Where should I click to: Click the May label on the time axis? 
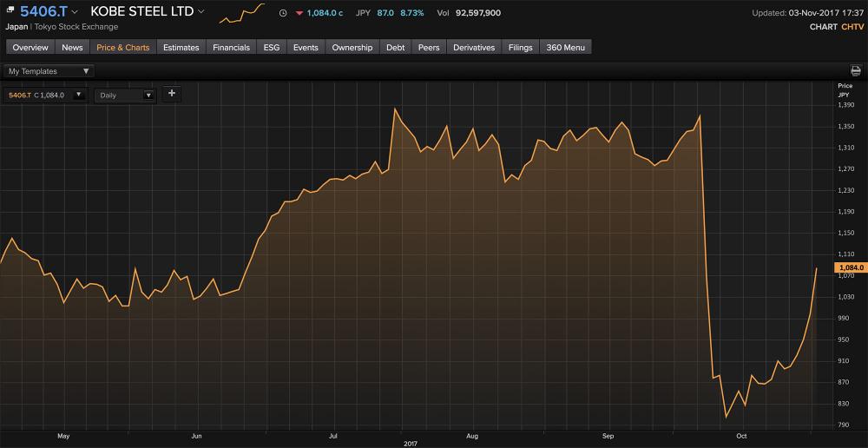click(x=62, y=436)
